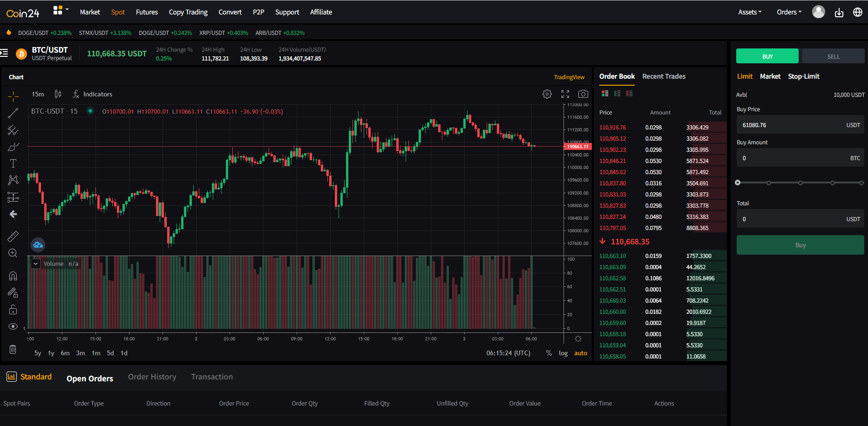Open the Futures menu in the navbar
Viewport: 868px width, 426px height.
click(147, 12)
